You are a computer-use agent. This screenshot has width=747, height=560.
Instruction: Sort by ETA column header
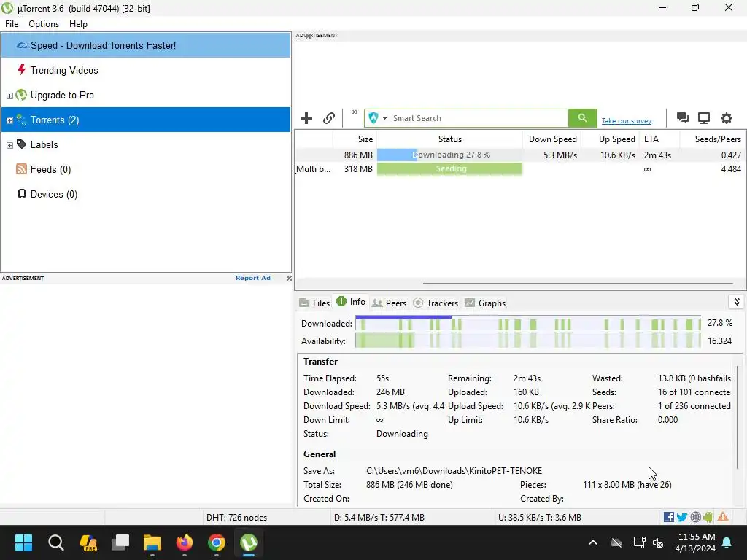(659, 139)
